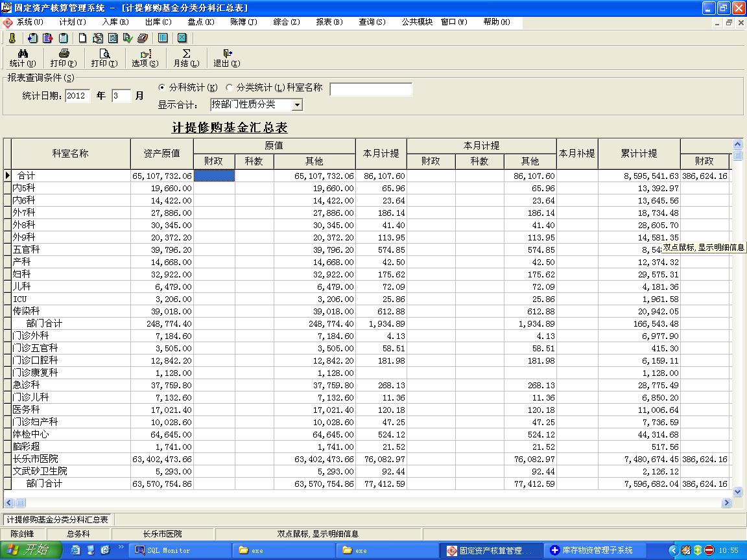
Task: Switch to 库存物资管理子系统 taskbar button
Action: coord(596,550)
